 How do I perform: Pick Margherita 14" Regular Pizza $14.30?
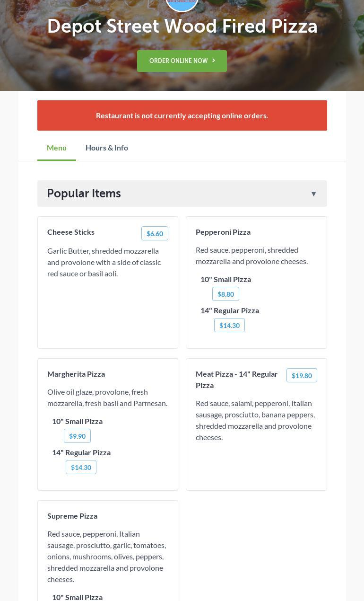tap(81, 467)
